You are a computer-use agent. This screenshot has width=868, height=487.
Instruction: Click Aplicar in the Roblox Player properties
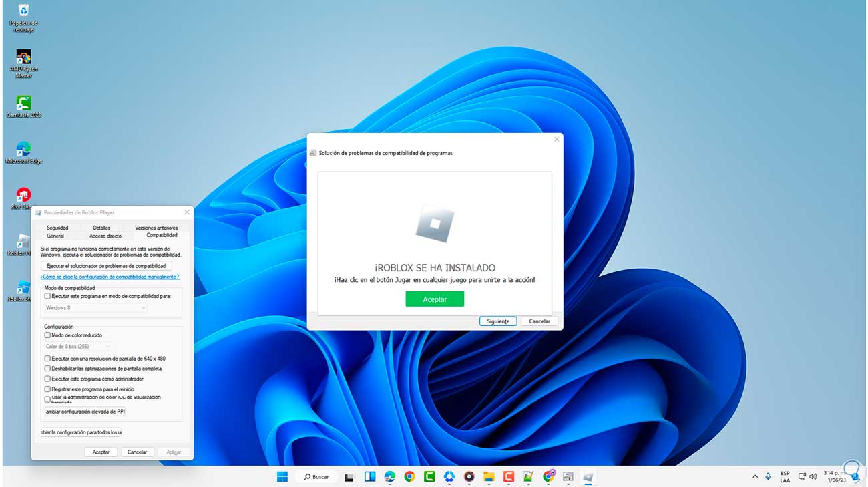[x=174, y=452]
